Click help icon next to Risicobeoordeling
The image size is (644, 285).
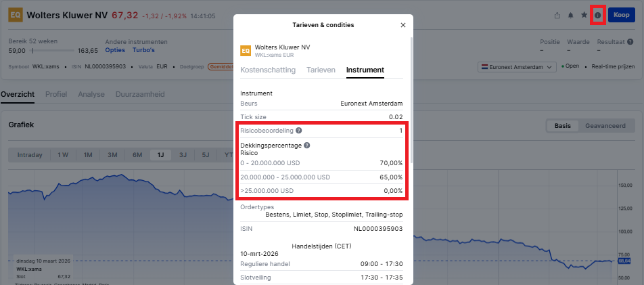coord(299,130)
